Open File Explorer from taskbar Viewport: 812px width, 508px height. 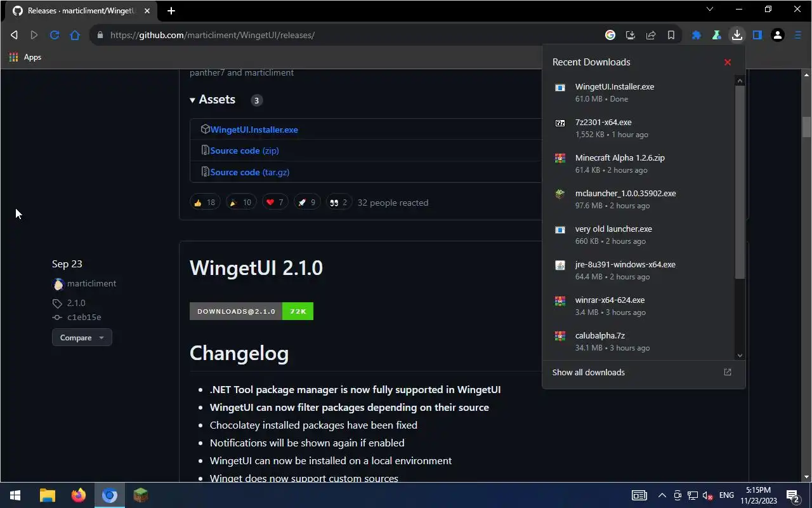pyautogui.click(x=48, y=495)
